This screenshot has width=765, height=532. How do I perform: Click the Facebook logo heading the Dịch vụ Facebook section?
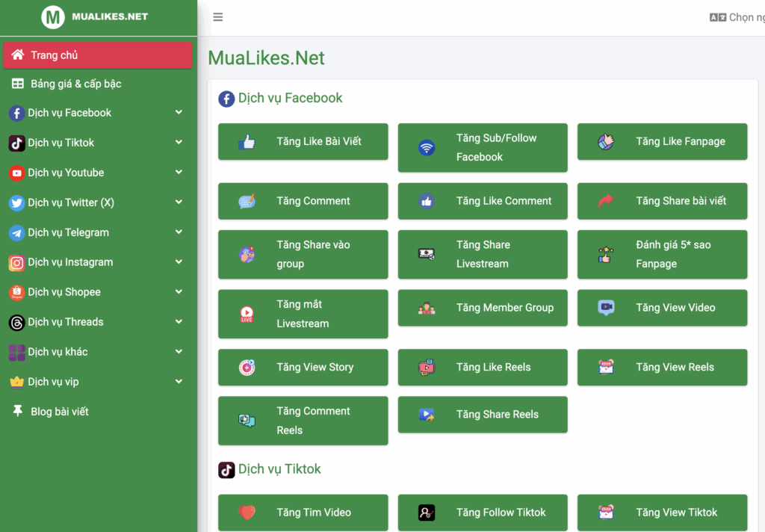(x=226, y=98)
